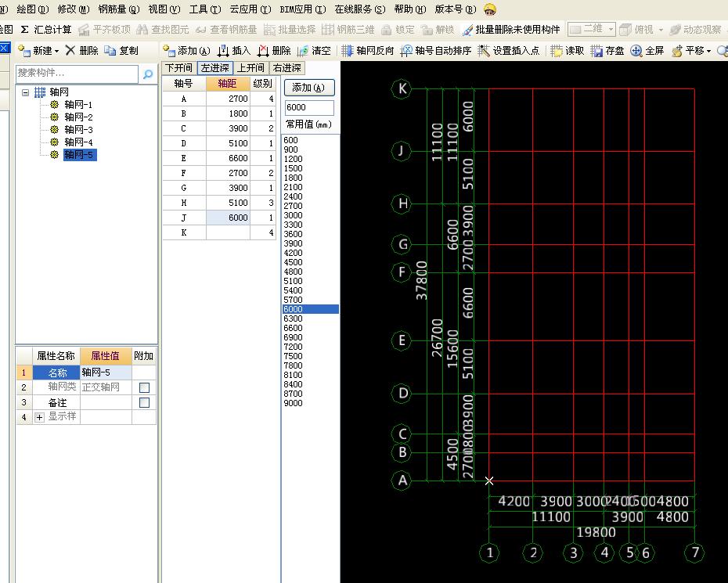Open the 版本号(B) menu
Image resolution: width=728 pixels, height=583 pixels.
pos(456,9)
